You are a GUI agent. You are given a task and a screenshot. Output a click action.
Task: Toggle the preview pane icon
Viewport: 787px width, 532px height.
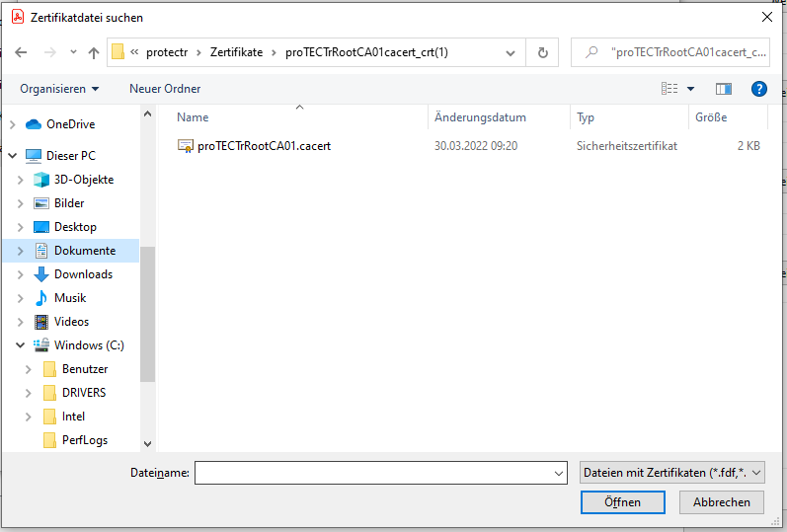pos(724,89)
